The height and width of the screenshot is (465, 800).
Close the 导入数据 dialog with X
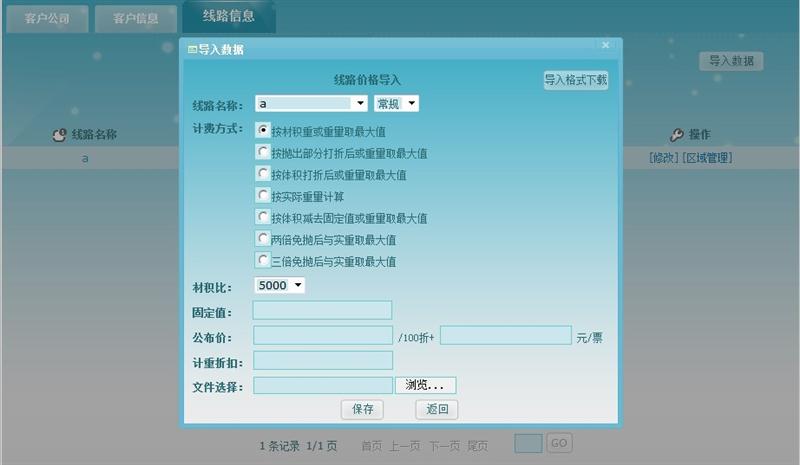pos(606,45)
